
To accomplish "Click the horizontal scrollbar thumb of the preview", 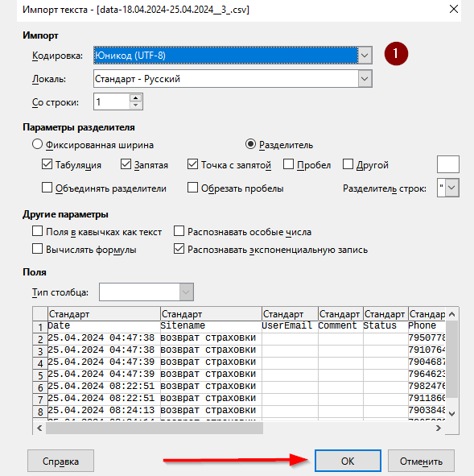I will coord(155,428).
